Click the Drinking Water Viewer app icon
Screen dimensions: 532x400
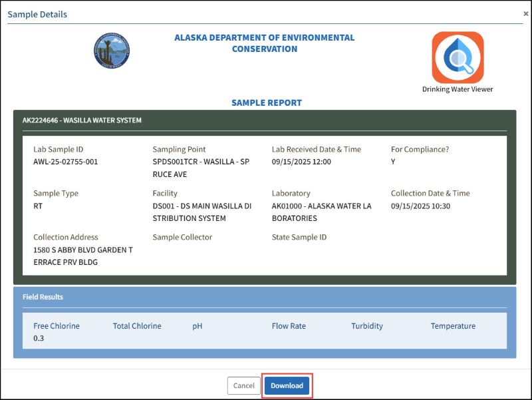point(458,58)
